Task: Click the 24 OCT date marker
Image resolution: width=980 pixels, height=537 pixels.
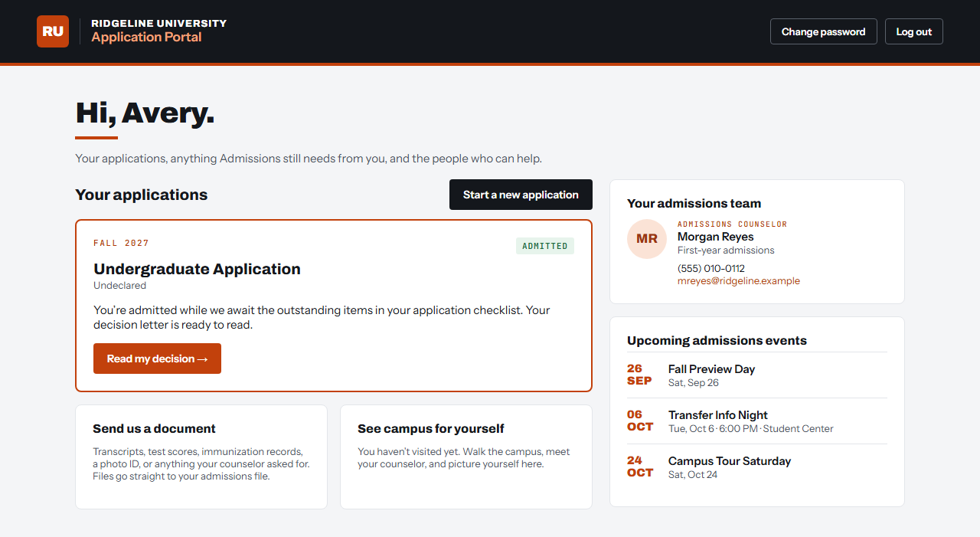Action: coord(640,467)
